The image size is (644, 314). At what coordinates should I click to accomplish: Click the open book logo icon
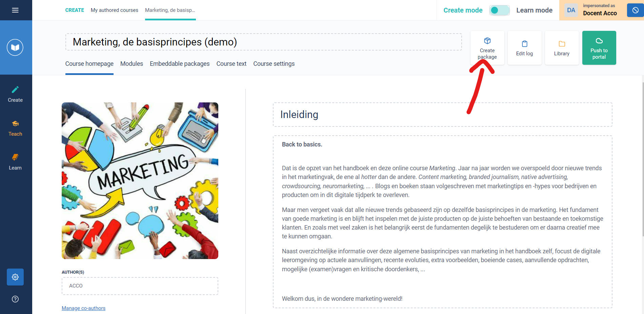point(15,47)
